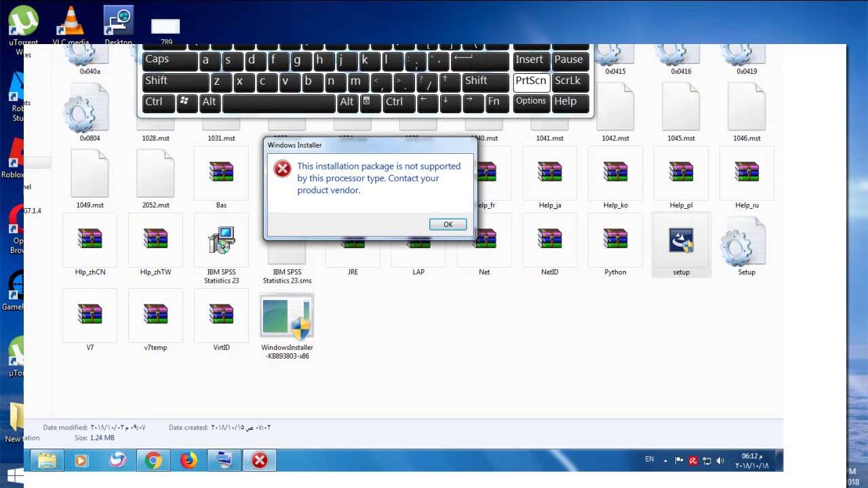Select the V7 archive file
The image size is (868, 488).
(90, 321)
